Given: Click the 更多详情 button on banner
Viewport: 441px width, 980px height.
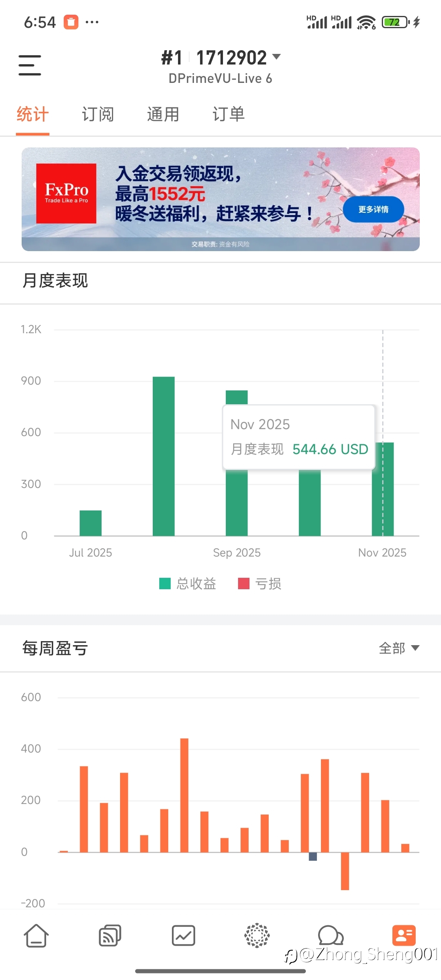Looking at the screenshot, I should [x=373, y=209].
